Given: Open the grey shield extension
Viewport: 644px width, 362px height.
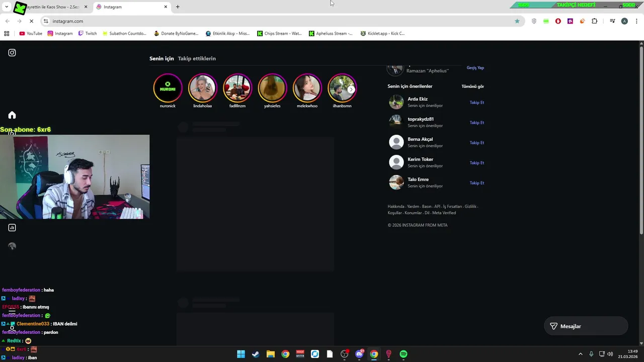Looking at the screenshot, I should pos(534,21).
